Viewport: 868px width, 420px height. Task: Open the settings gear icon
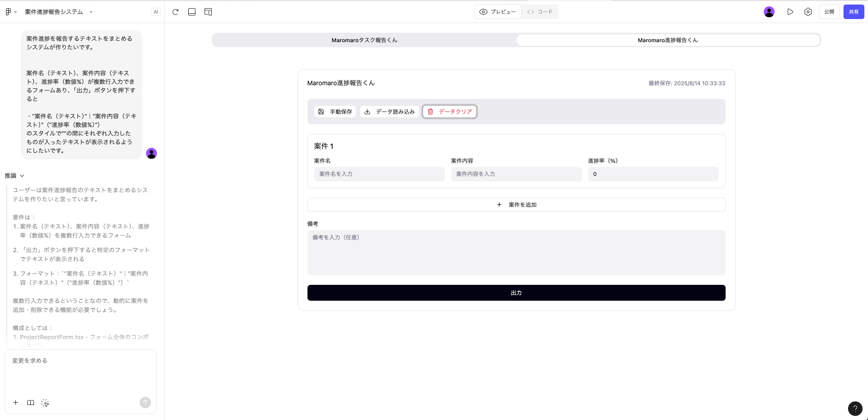[808, 12]
